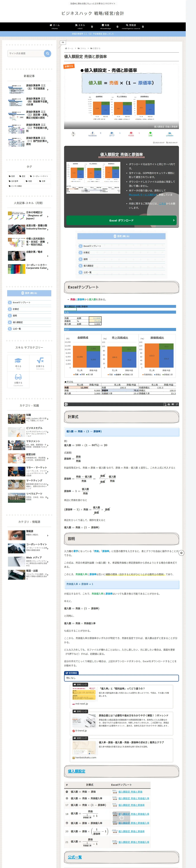Screen dimensions: 196x868
Task: Click the search magnifier button in sidebar
Action: point(47,53)
